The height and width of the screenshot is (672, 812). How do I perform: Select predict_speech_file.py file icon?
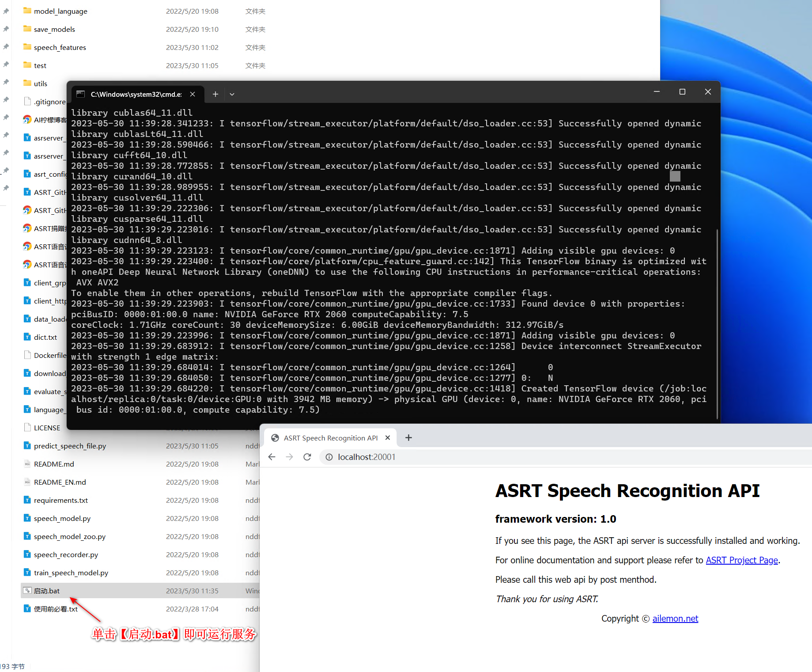tap(27, 445)
